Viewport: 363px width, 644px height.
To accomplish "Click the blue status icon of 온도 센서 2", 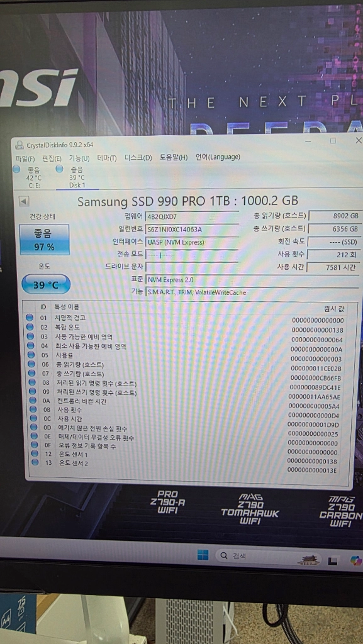I will (x=35, y=462).
